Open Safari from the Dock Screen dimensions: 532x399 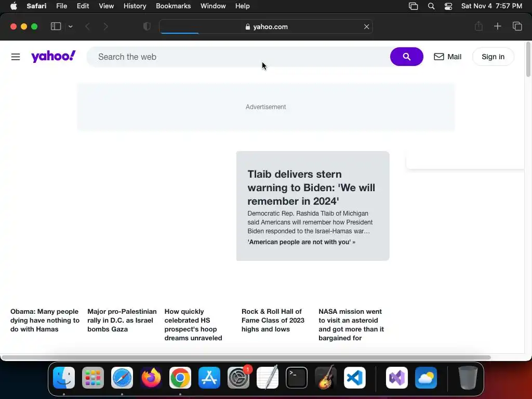point(122,378)
